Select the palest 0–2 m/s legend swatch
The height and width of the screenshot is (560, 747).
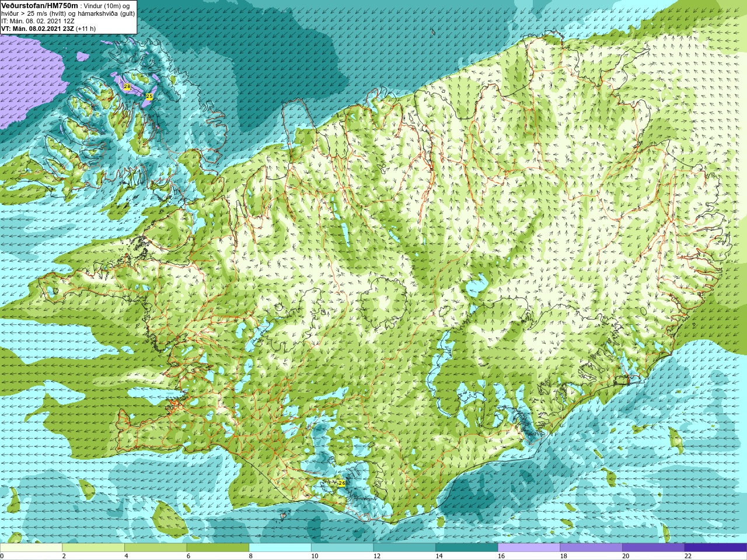(x=32, y=548)
